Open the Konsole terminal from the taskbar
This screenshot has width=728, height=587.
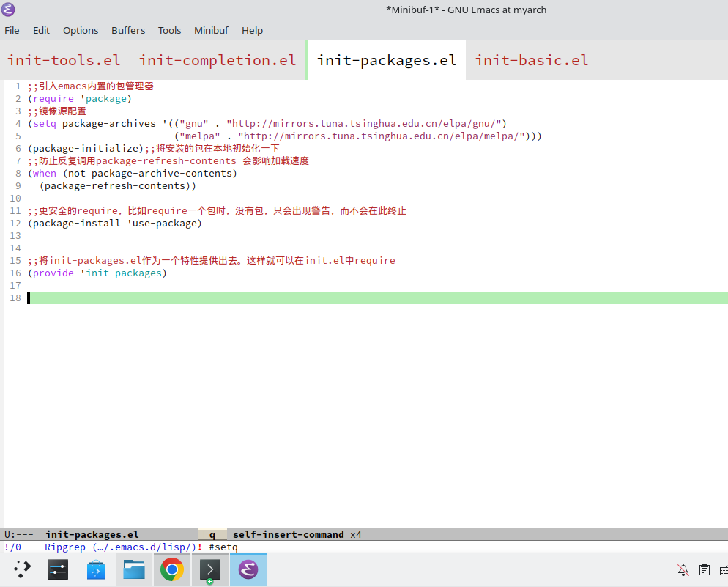coord(209,569)
